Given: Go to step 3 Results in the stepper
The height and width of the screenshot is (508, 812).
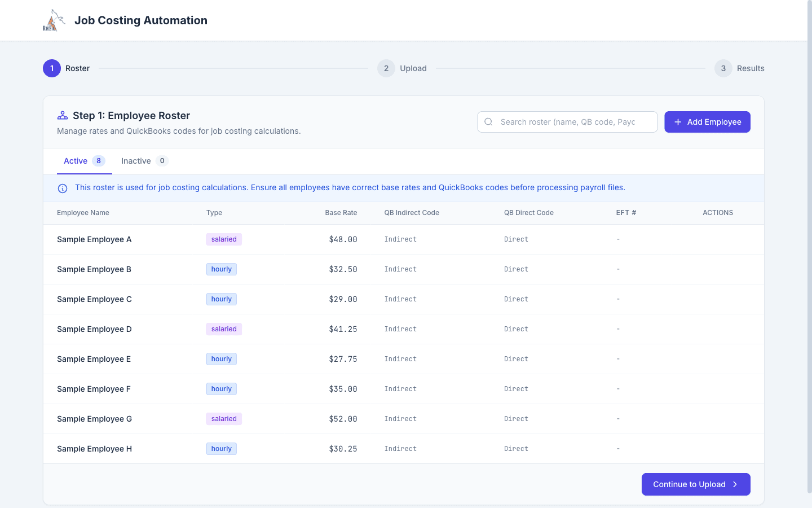Looking at the screenshot, I should 739,68.
